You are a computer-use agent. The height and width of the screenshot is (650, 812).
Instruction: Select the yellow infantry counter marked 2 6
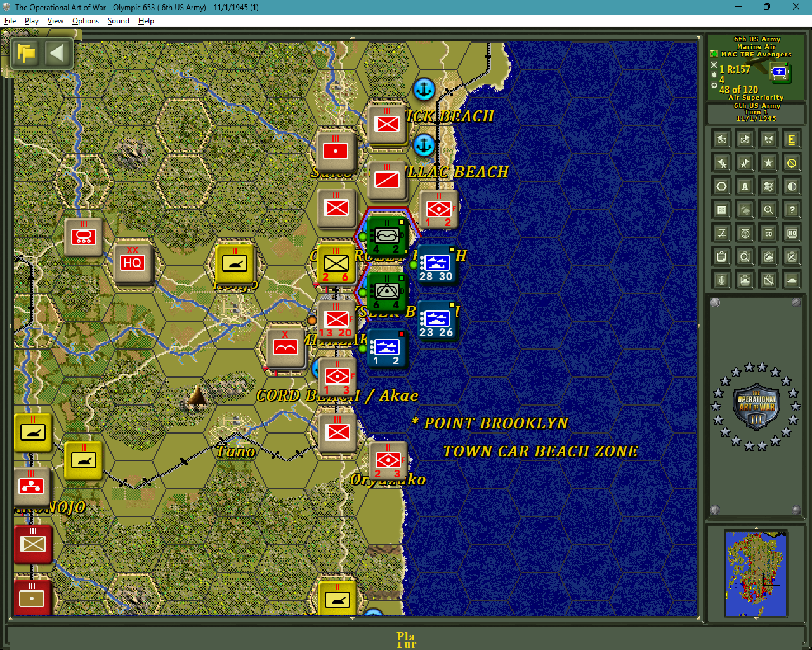(336, 265)
